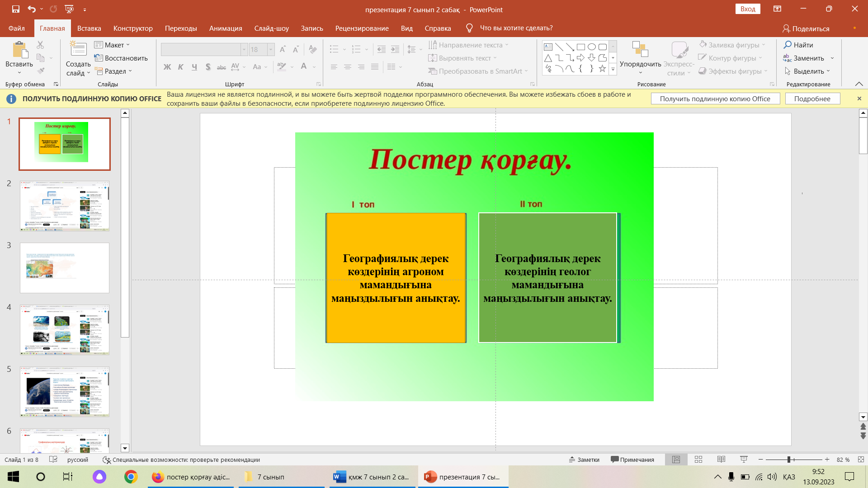Click the Подробнее button

812,99
